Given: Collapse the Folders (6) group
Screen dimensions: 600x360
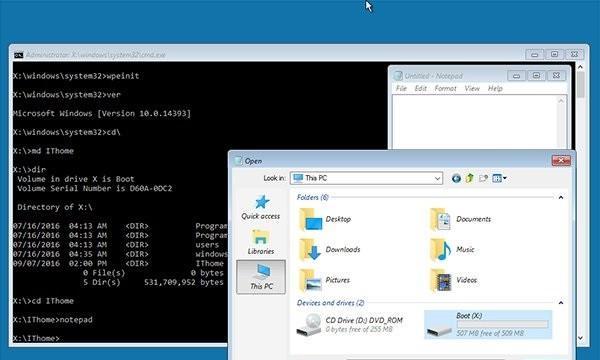Looking at the screenshot, I should 561,197.
